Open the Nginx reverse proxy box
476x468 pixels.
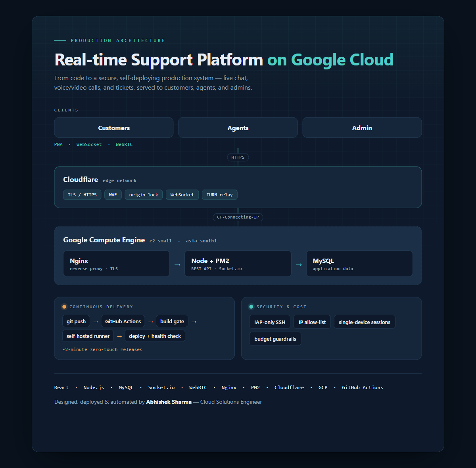(116, 263)
